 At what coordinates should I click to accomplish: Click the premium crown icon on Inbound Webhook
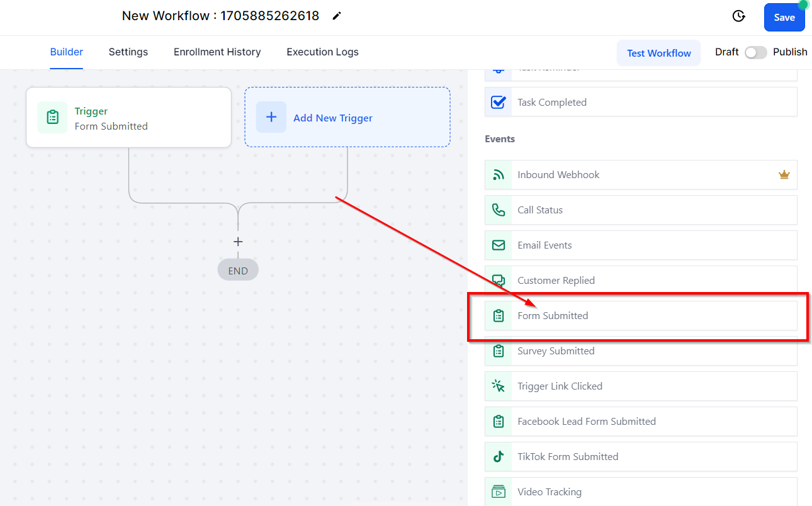pyautogui.click(x=784, y=175)
